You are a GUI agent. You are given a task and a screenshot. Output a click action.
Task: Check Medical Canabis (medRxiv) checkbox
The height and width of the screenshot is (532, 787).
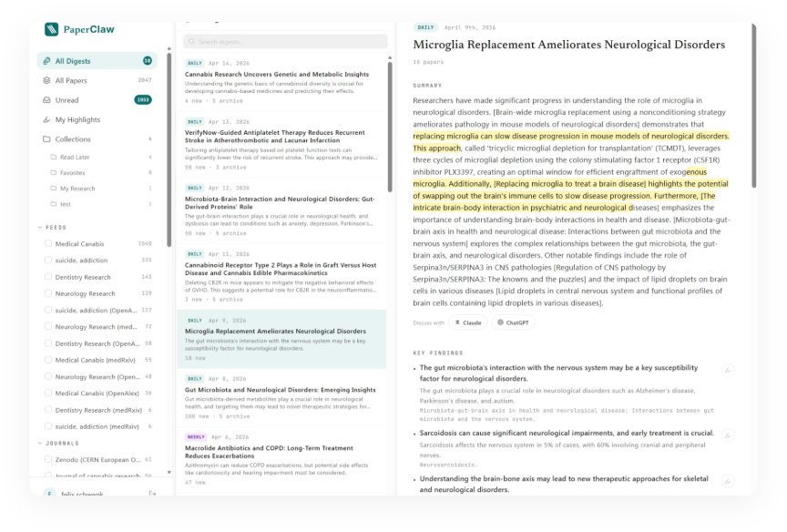pyautogui.click(x=48, y=360)
